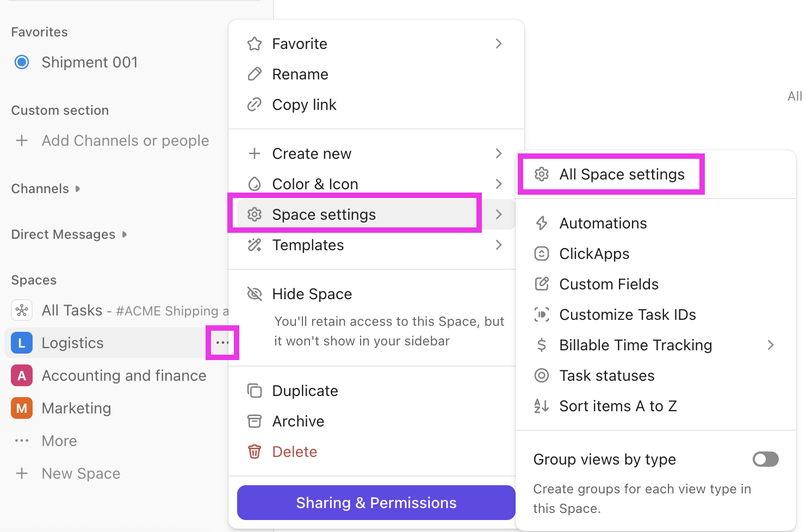Click the Custom Fields edit icon
This screenshot has height=532, width=806.
coord(542,284)
